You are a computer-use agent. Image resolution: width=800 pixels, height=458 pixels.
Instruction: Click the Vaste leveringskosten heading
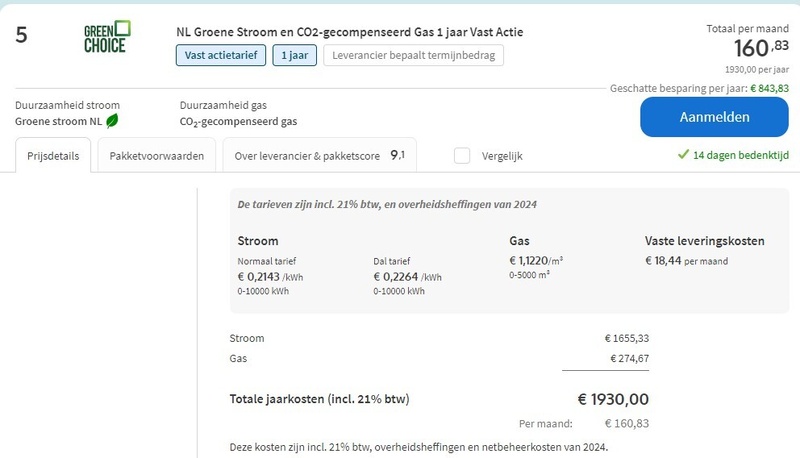705,241
